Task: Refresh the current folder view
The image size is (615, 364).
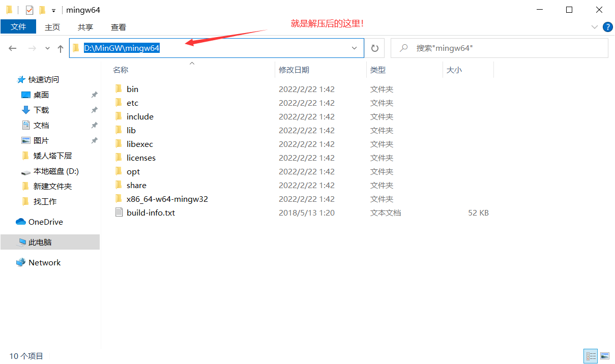Action: [x=375, y=48]
